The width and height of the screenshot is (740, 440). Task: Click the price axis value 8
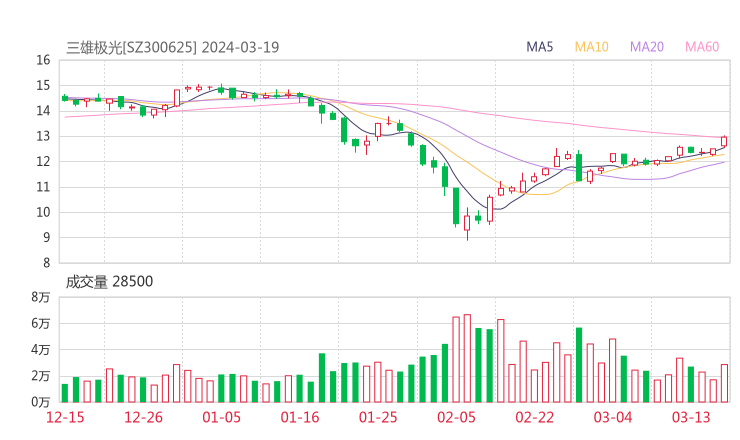(x=46, y=263)
